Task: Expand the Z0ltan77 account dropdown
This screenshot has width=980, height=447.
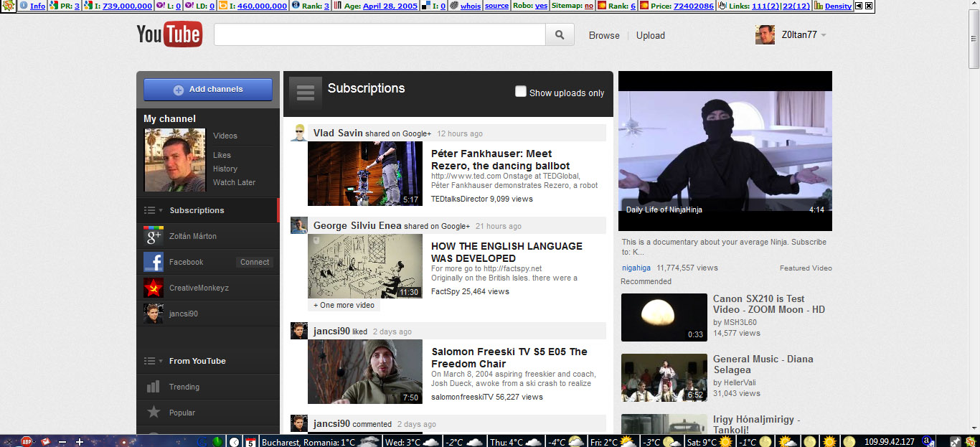Action: 824,35
